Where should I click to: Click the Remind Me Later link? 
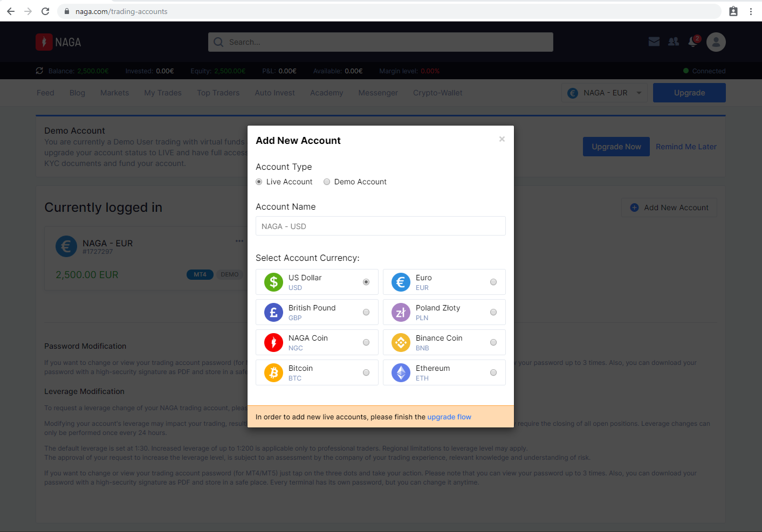coord(686,147)
